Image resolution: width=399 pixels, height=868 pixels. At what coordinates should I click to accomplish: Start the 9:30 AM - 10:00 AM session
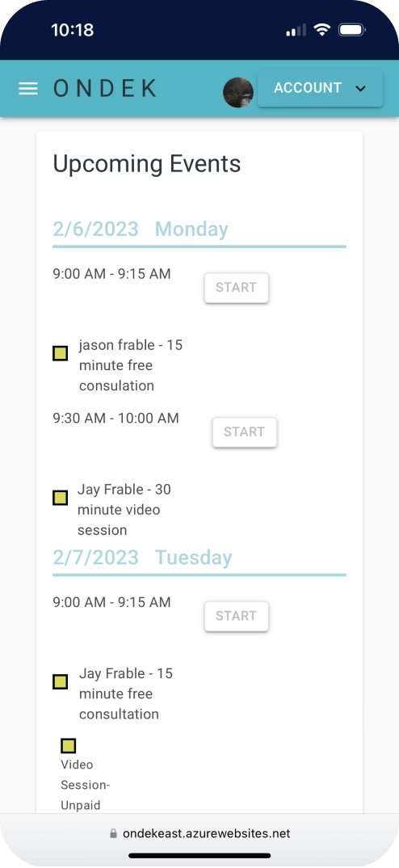tap(245, 432)
